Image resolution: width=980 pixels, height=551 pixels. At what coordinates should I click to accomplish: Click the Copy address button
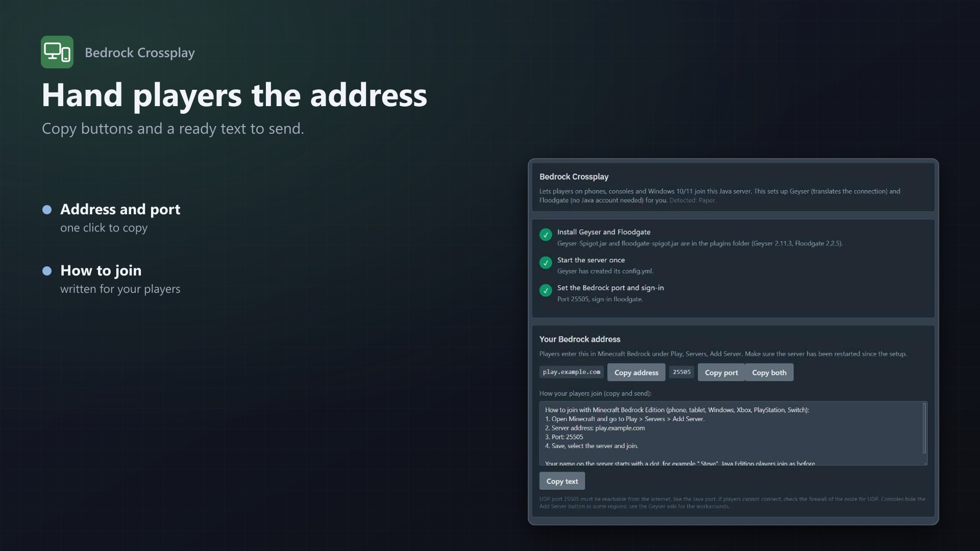tap(636, 372)
